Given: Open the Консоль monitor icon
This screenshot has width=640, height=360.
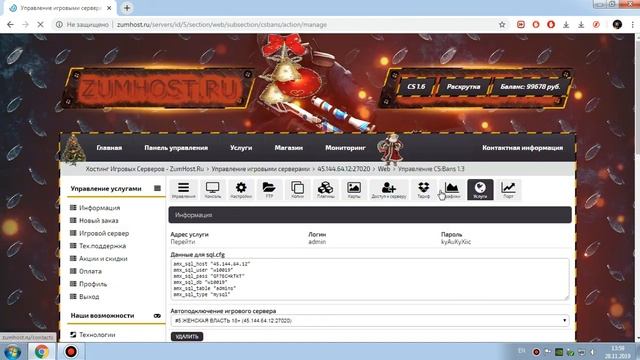Looking at the screenshot, I should (x=213, y=190).
